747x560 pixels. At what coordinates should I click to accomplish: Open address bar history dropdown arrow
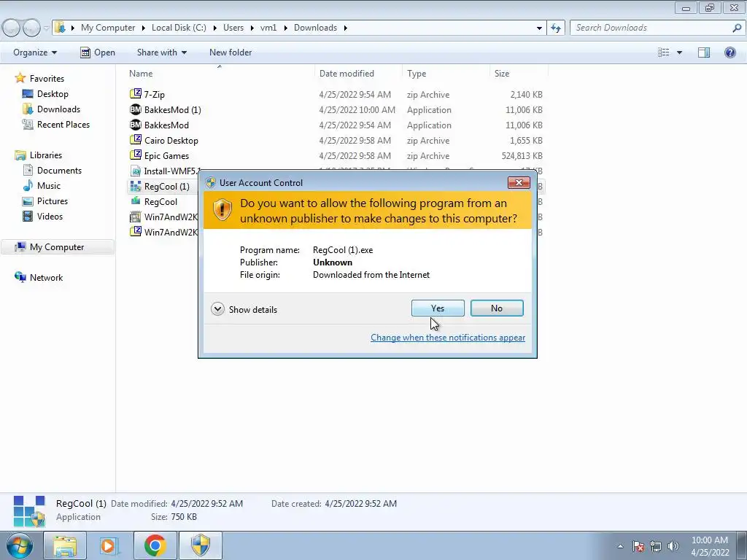click(x=539, y=28)
